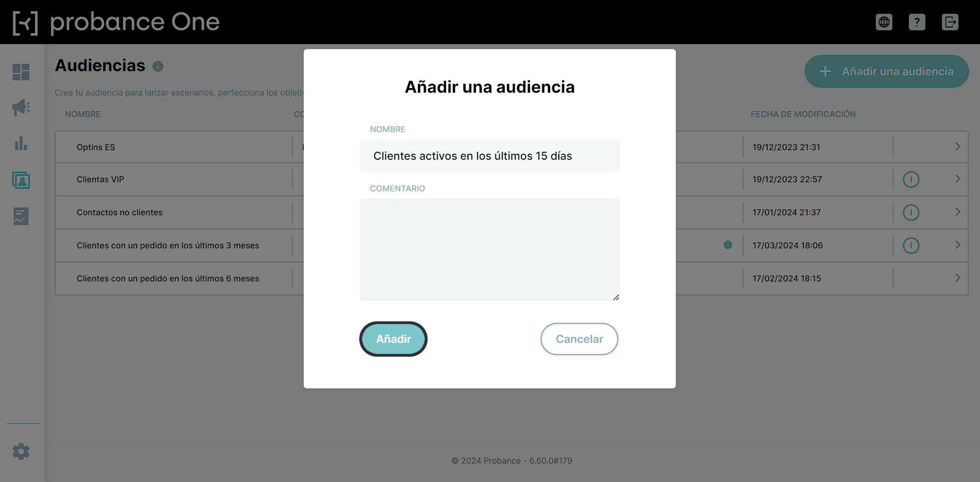Open the bar chart statistics icon
980x482 pixels.
click(x=21, y=143)
